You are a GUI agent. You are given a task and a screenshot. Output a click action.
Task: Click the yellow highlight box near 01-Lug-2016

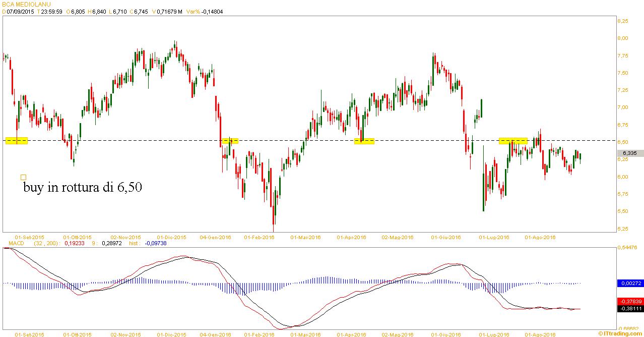[x=513, y=141]
